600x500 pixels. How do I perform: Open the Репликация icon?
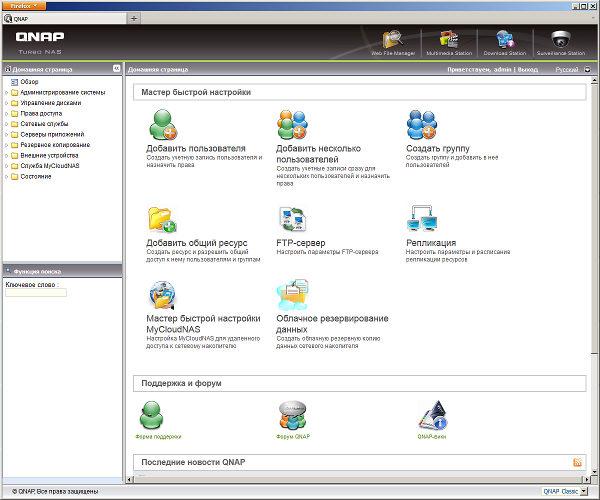[422, 218]
